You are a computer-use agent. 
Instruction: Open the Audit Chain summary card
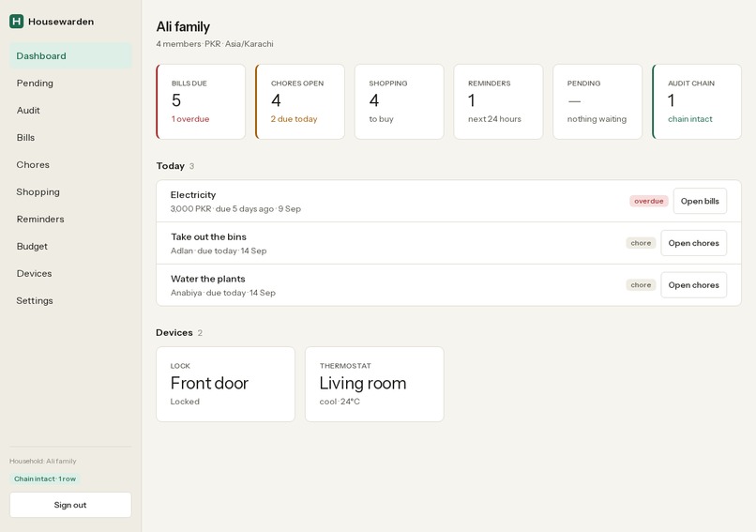pos(697,101)
